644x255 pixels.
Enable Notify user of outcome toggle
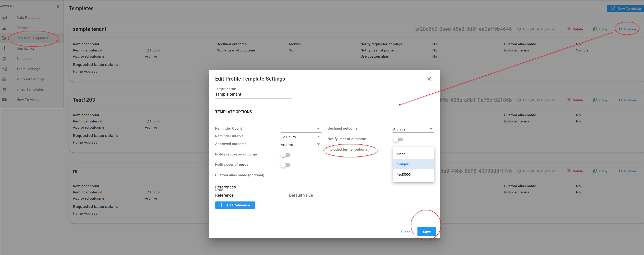click(398, 140)
